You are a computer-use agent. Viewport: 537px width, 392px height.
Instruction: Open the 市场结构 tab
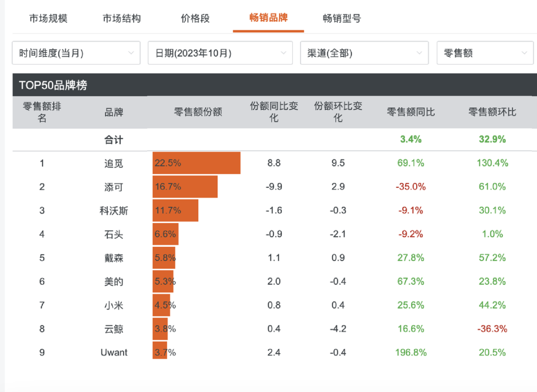click(x=122, y=18)
